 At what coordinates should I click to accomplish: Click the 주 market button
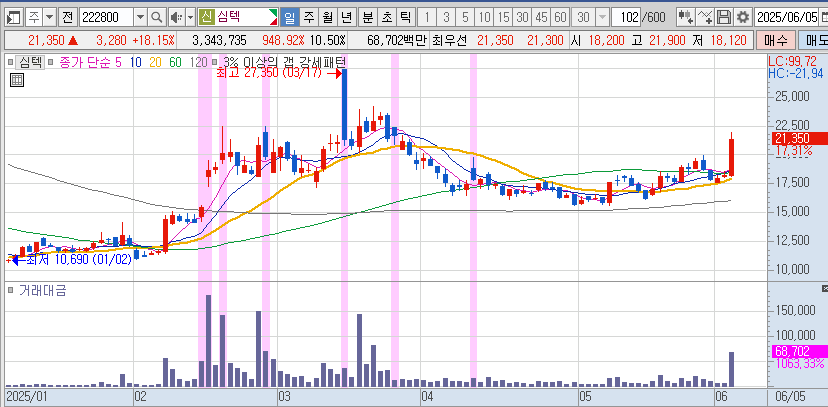point(34,18)
